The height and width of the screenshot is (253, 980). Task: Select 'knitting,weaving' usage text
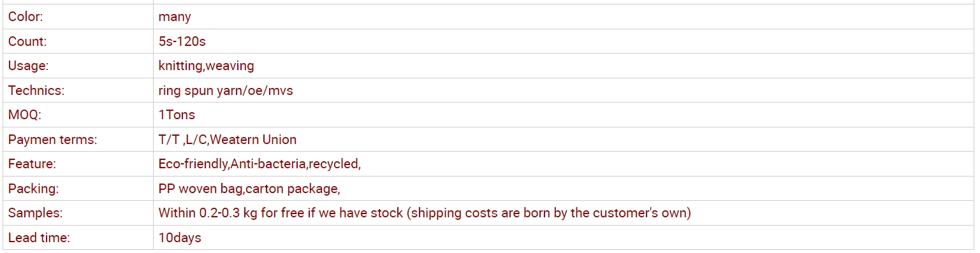pyautogui.click(x=206, y=66)
